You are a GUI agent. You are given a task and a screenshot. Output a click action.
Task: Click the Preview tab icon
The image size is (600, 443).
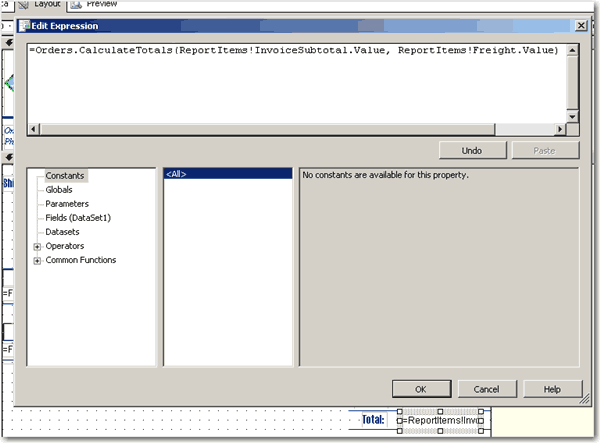[76, 5]
